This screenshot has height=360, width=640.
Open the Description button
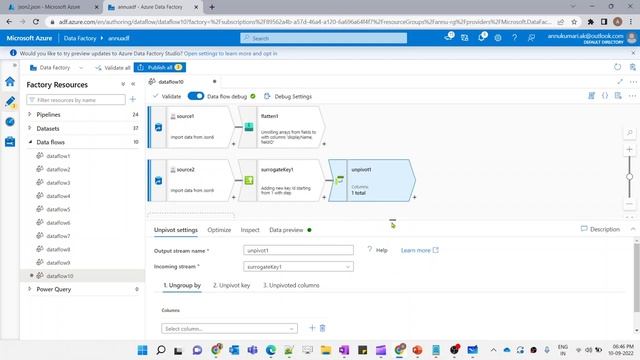coord(600,229)
